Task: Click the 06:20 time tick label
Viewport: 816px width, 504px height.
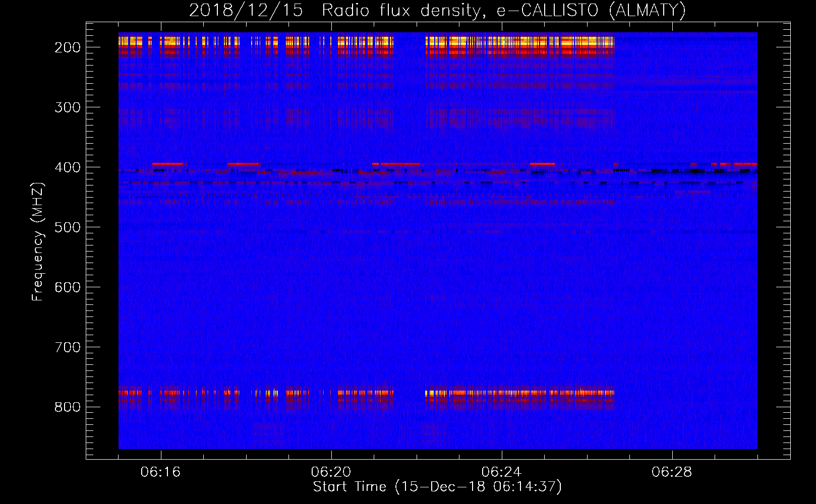Action: click(331, 472)
